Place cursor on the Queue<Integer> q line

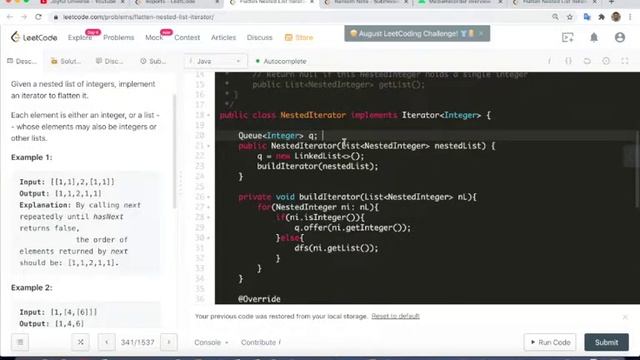click(x=278, y=136)
